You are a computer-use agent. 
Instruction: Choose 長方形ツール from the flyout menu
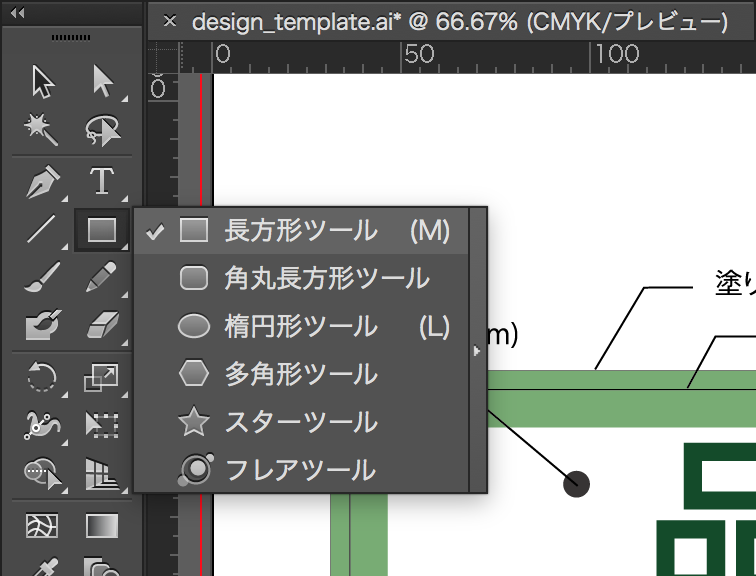[x=300, y=231]
